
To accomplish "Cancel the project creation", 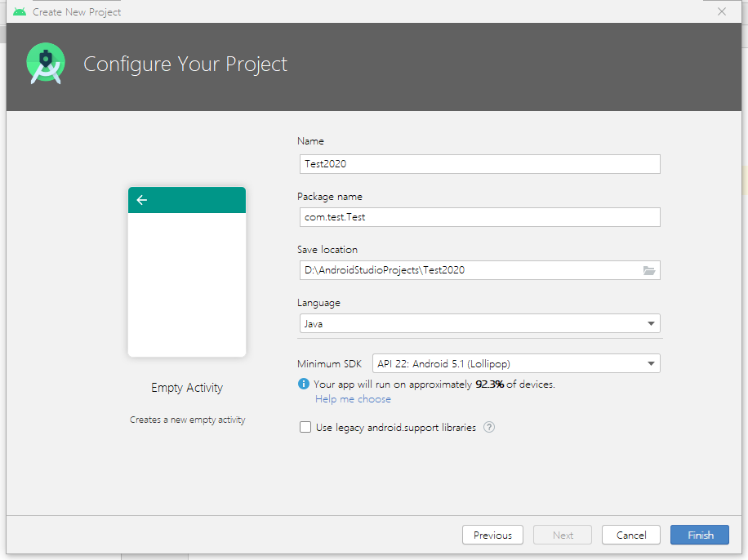I will pos(630,535).
